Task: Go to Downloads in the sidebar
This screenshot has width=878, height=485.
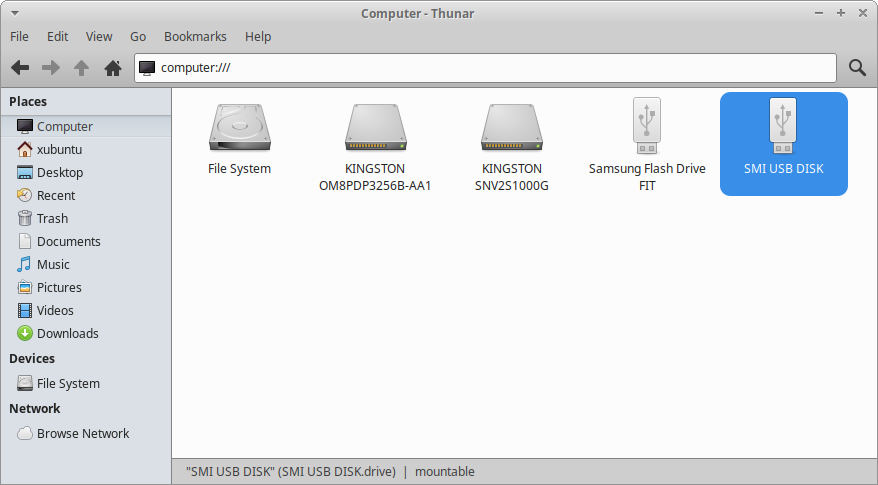Action: 67,333
